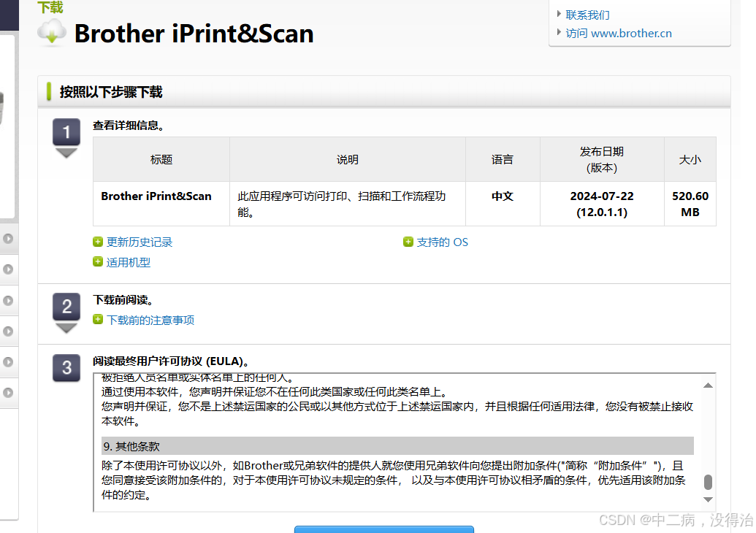Click the download cloud icon beside the title
This screenshot has width=756, height=533.
click(52, 33)
